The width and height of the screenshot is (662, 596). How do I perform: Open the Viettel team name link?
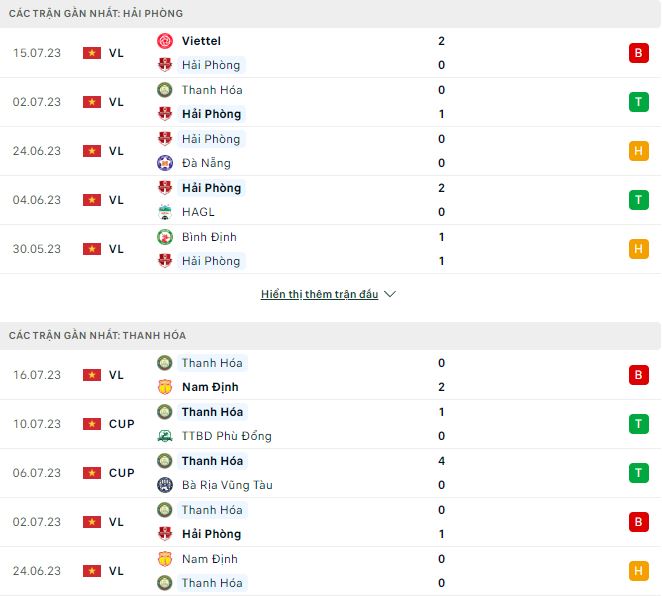[x=201, y=41]
